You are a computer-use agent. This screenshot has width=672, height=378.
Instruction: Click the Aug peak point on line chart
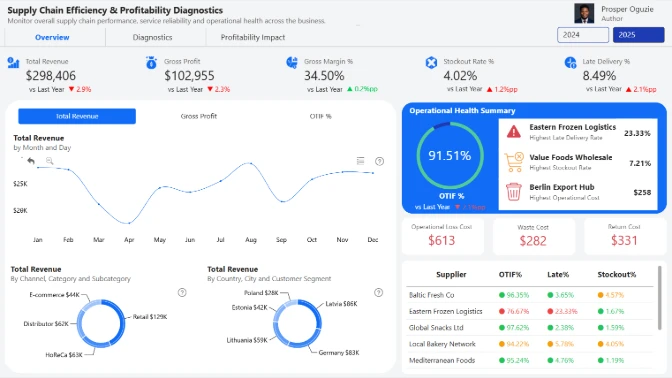(251, 163)
